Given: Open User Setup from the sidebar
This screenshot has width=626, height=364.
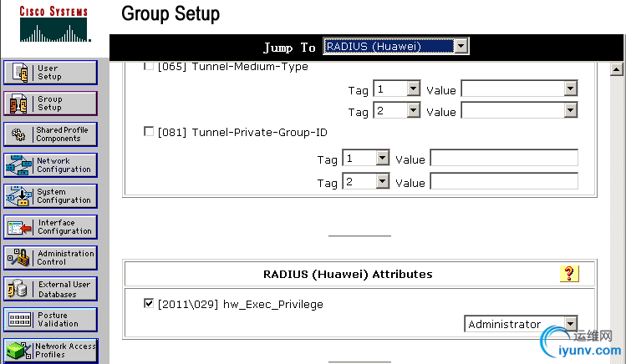Looking at the screenshot, I should (50, 73).
